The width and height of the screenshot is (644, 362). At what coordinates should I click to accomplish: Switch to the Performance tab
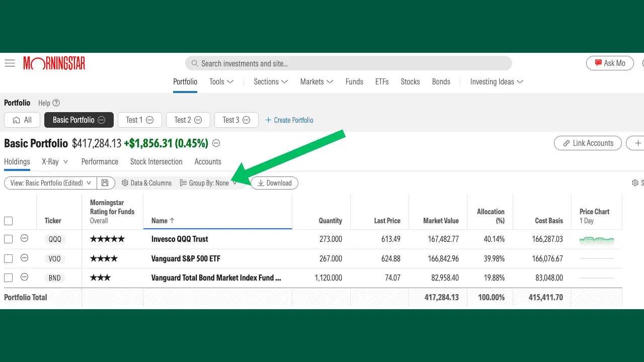click(x=100, y=161)
